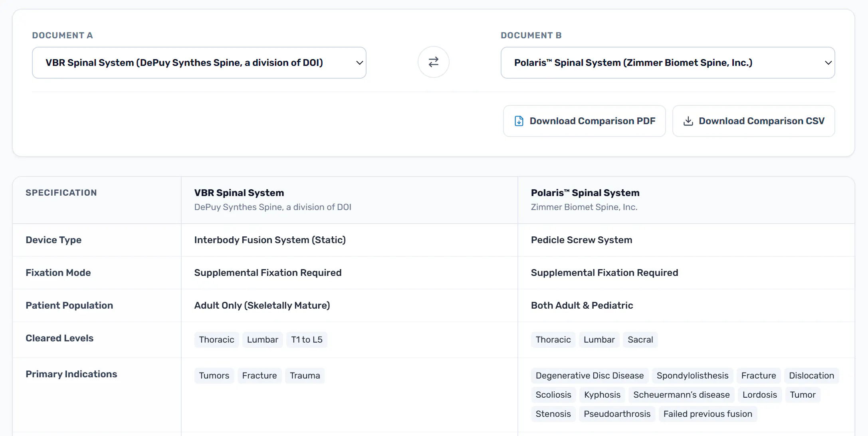Swap Document A and Document B
This screenshot has height=436, width=868.
click(x=433, y=62)
